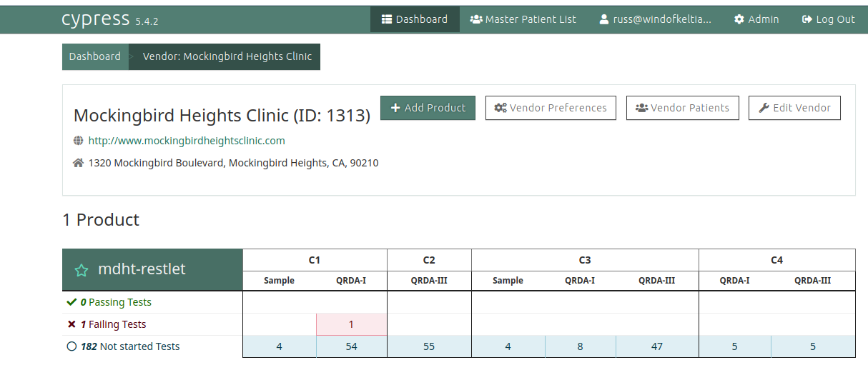Click the failing count 1 under C1 QRDA-I

(x=352, y=324)
